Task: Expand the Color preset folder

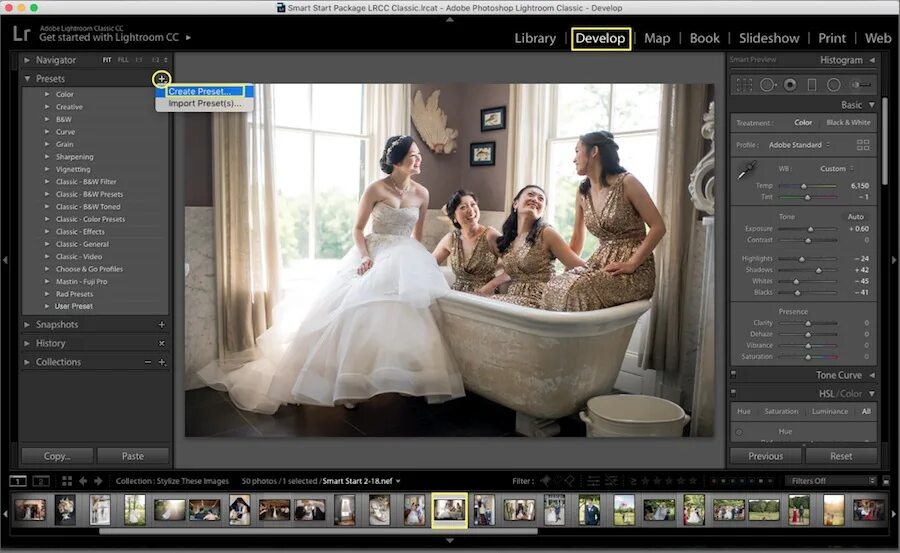Action: click(x=47, y=94)
